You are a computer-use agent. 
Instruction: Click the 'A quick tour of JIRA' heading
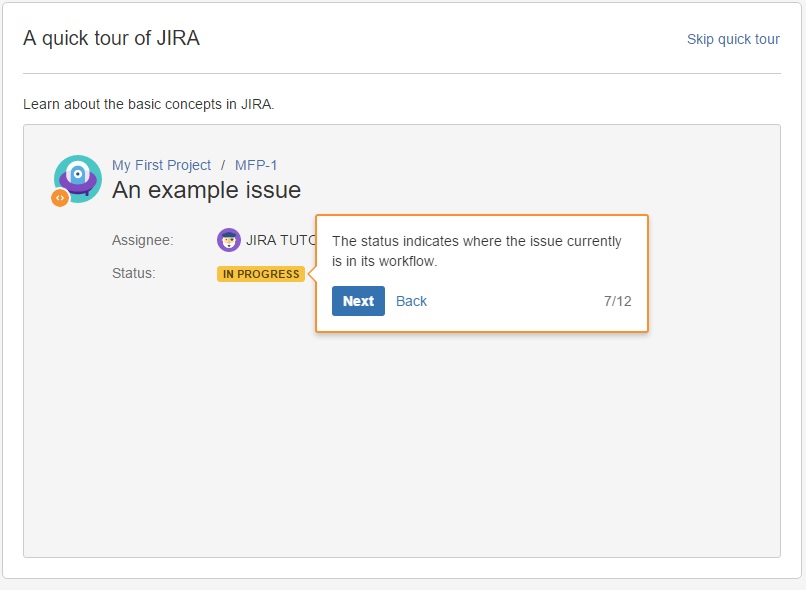(x=112, y=38)
